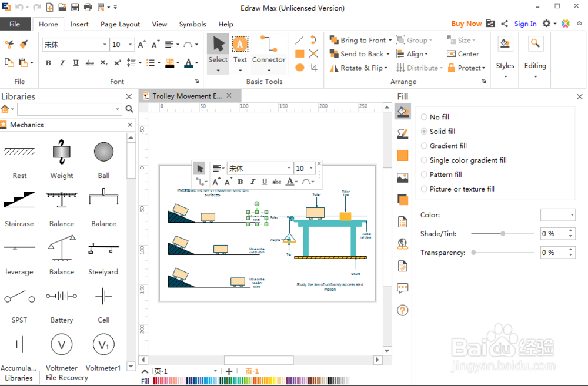Underline text using ribbon U button
This screenshot has height=386, width=588.
point(76,63)
